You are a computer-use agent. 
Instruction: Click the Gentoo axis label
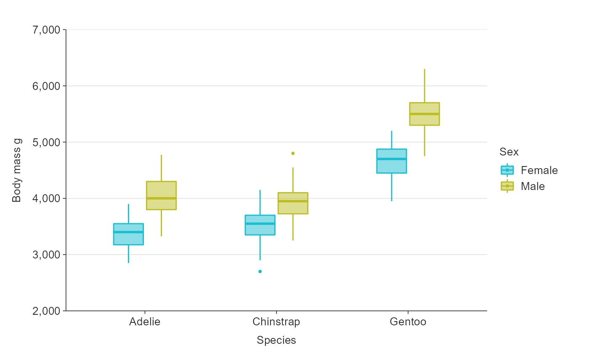click(408, 322)
